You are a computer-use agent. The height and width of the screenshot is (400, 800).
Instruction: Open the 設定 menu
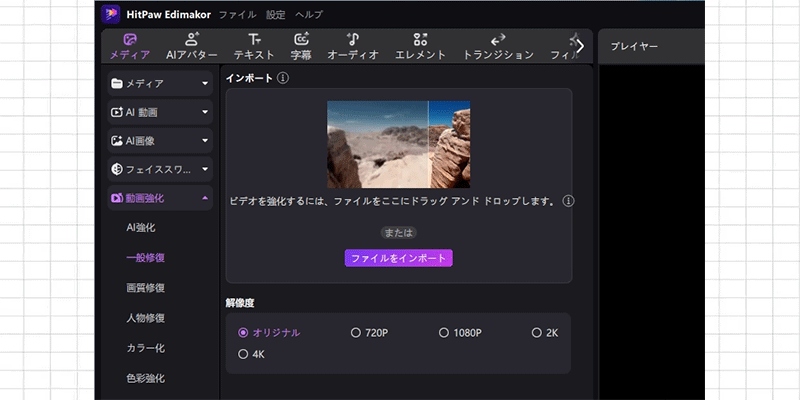[x=276, y=15]
